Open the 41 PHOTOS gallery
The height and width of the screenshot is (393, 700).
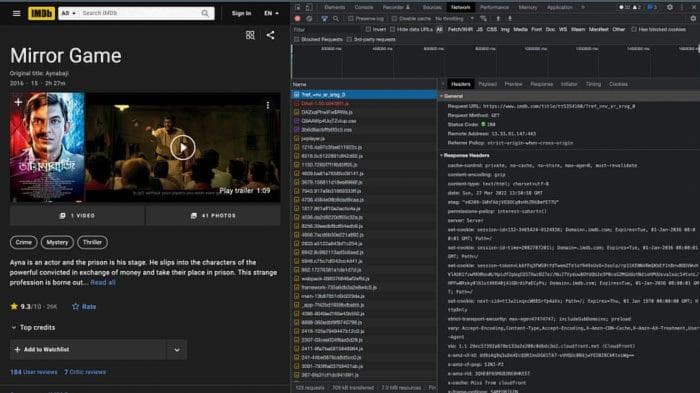pos(213,216)
